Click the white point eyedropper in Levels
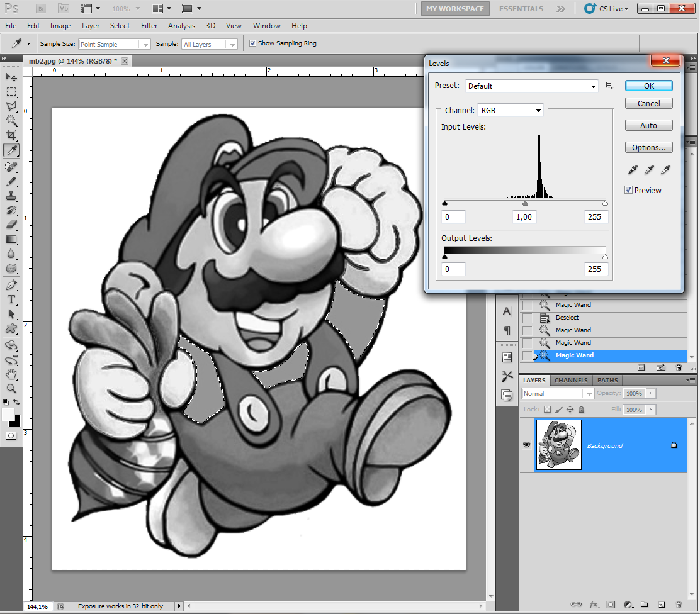Viewport: 700px width, 614px height. pos(665,170)
